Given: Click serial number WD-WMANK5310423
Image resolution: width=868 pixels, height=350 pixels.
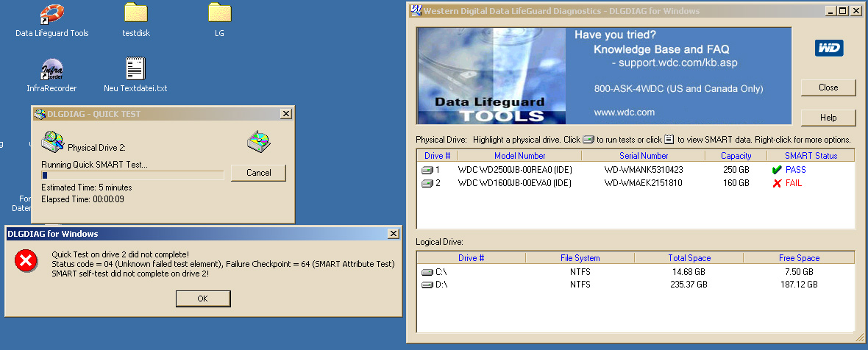Looking at the screenshot, I should pyautogui.click(x=643, y=170).
